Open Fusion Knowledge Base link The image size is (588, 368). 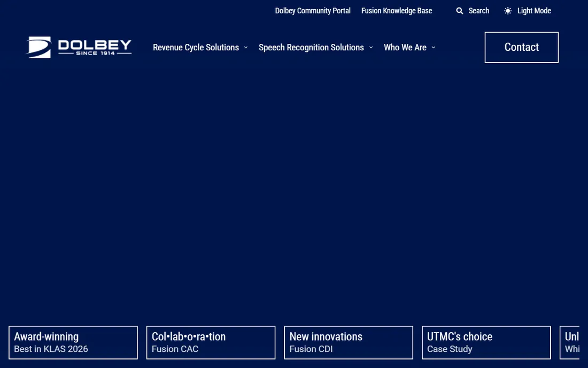pos(397,11)
